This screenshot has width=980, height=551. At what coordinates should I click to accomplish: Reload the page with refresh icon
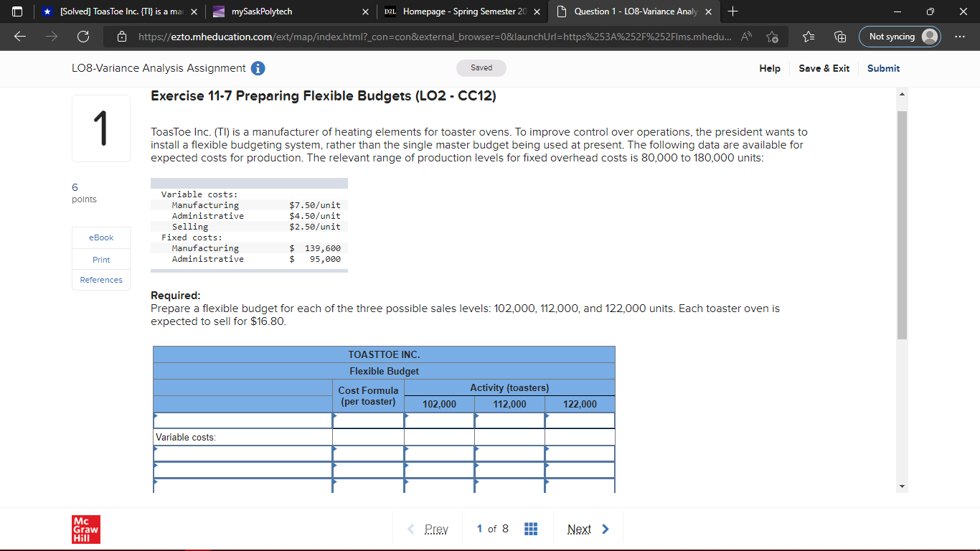tap(83, 37)
